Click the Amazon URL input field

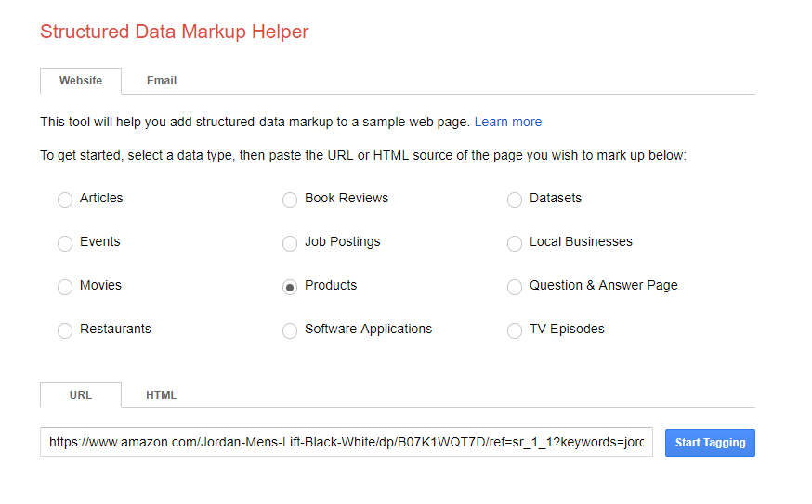pyautogui.click(x=347, y=443)
